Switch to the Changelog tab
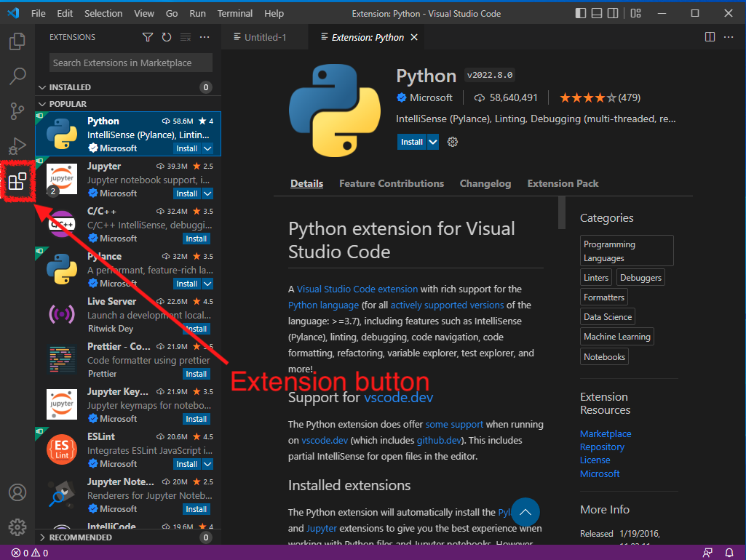The height and width of the screenshot is (560, 746). [485, 183]
